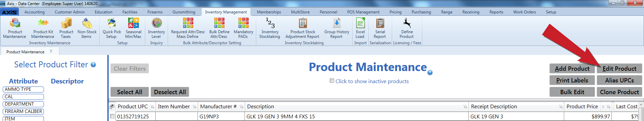This screenshot has width=644, height=121.
Task: Open filter on Item Number column
Action: click(195, 107)
